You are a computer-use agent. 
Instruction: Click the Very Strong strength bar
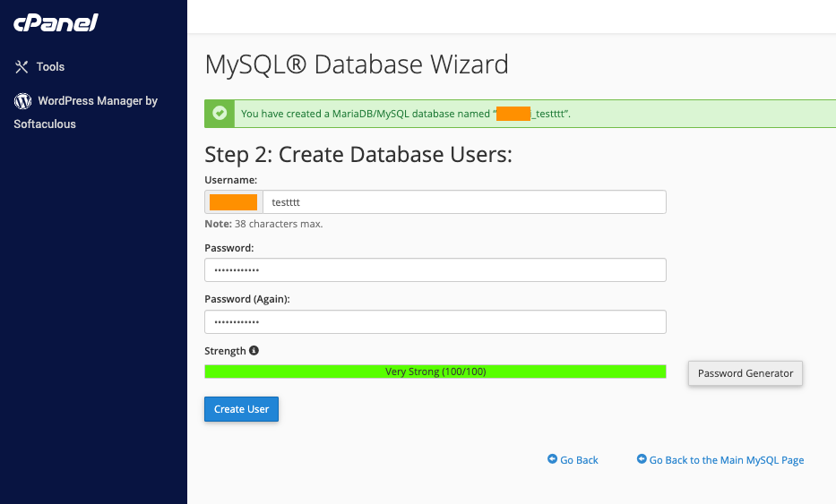(x=435, y=372)
